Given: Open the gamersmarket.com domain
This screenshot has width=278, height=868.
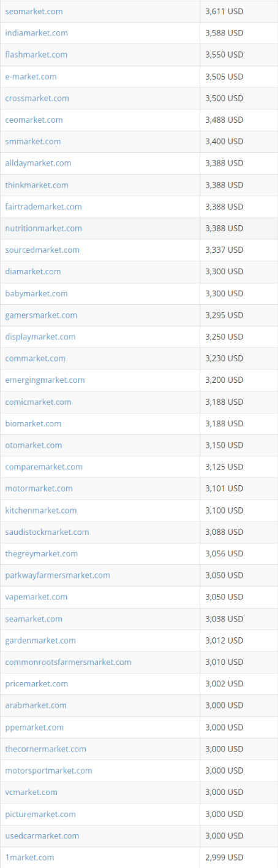Looking at the screenshot, I should point(41,315).
